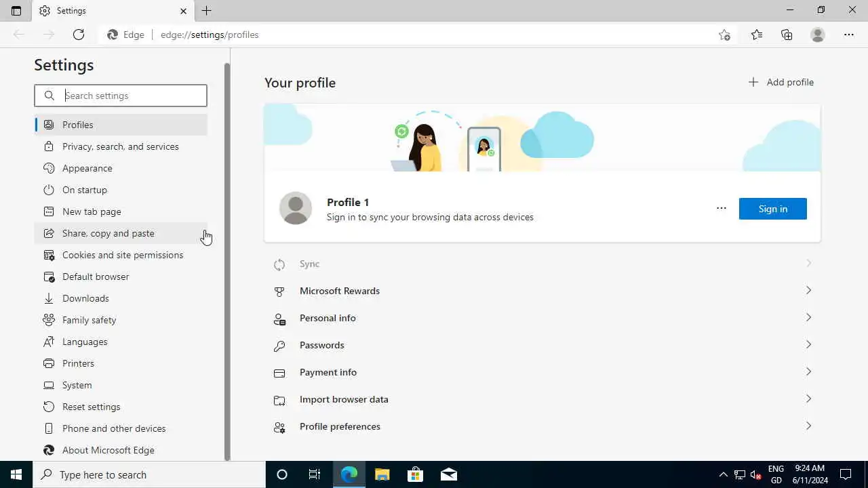Expand the Import browser data chevron
The width and height of the screenshot is (868, 488).
point(808,399)
